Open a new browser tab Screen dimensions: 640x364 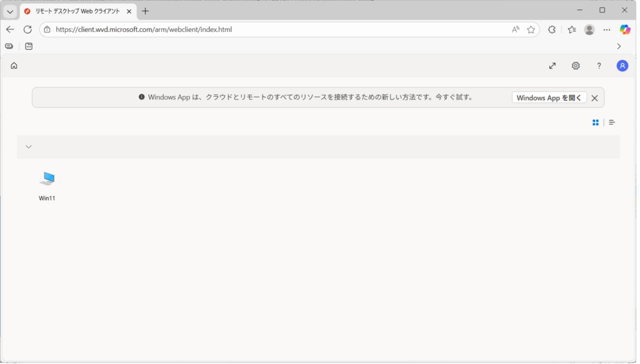(x=146, y=11)
